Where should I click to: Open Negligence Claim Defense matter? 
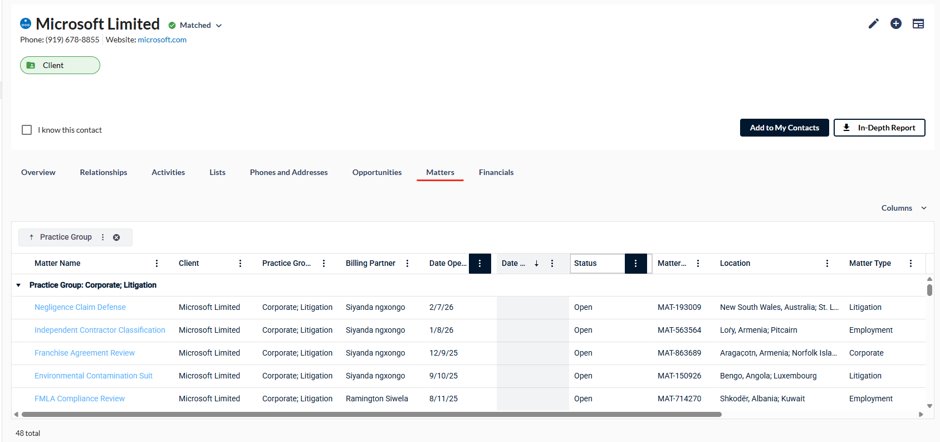pos(80,307)
